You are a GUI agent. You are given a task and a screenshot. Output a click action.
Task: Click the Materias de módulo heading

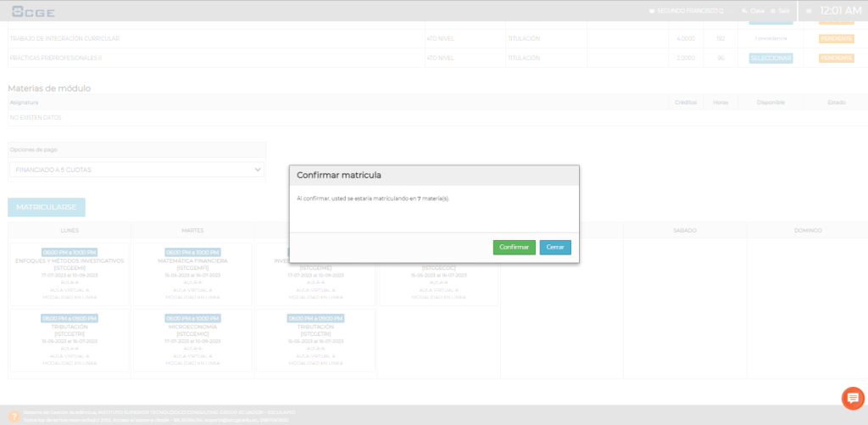pos(49,89)
